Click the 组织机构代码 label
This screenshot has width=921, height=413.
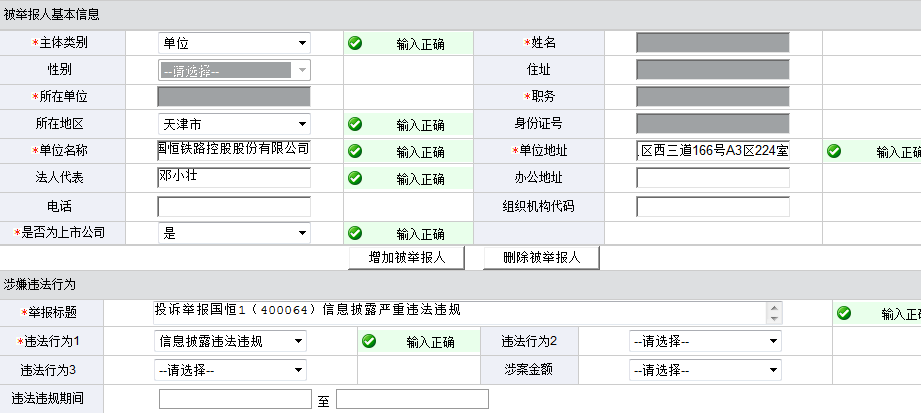tap(538, 206)
